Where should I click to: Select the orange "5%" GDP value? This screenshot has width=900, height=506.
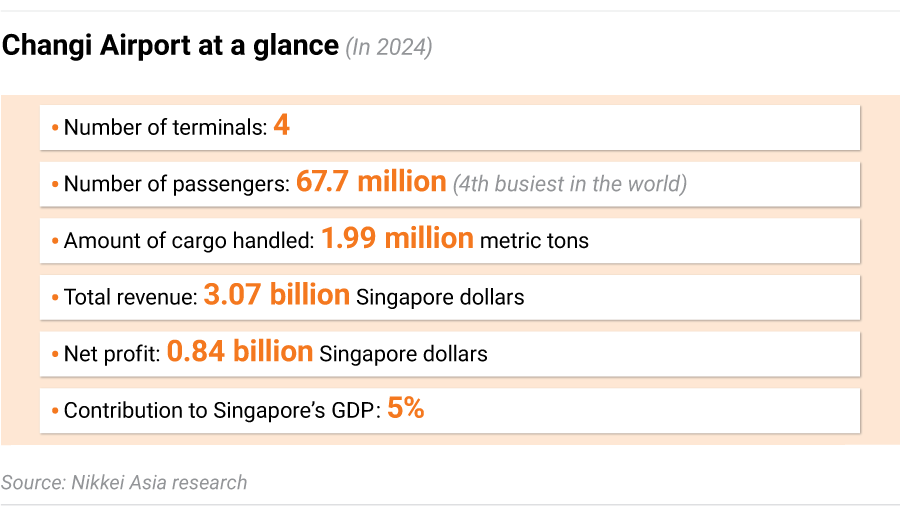[x=406, y=408]
